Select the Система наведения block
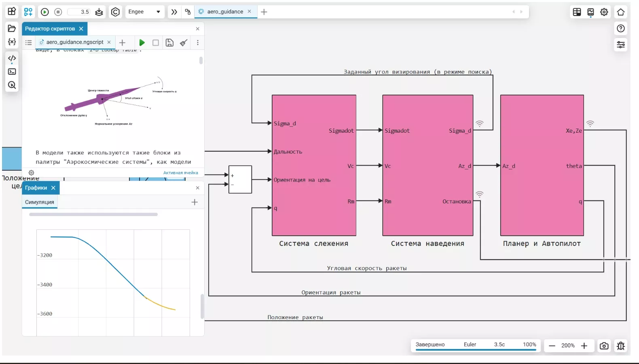The image size is (639, 364). click(x=428, y=165)
